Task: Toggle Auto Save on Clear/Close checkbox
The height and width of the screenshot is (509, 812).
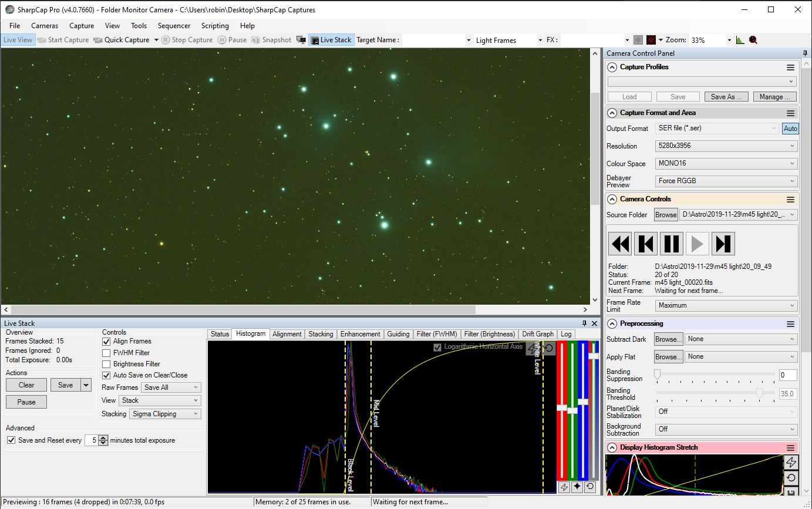Action: tap(106, 375)
